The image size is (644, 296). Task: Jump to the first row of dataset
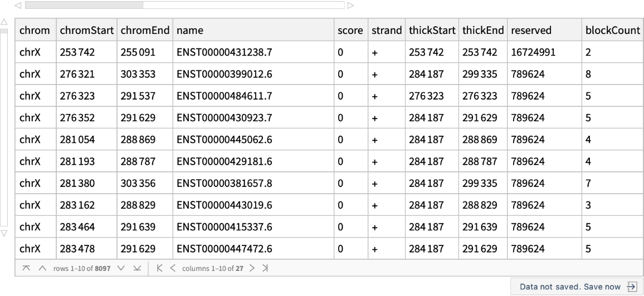(26, 269)
